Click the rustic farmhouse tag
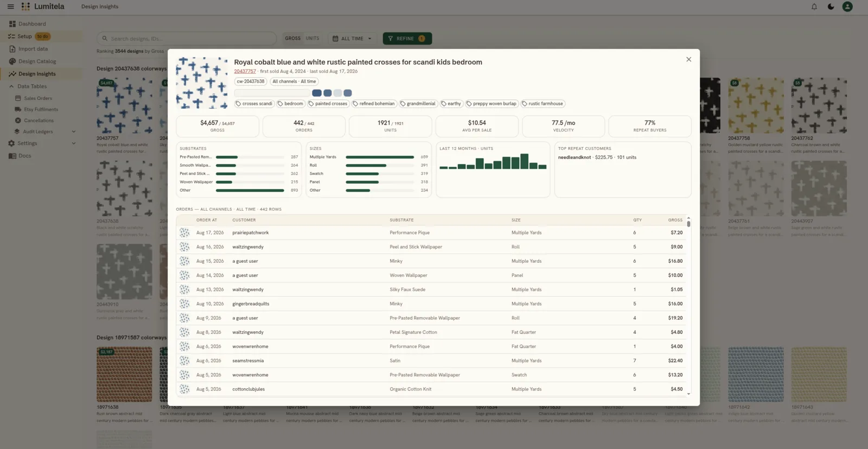 [x=542, y=104]
